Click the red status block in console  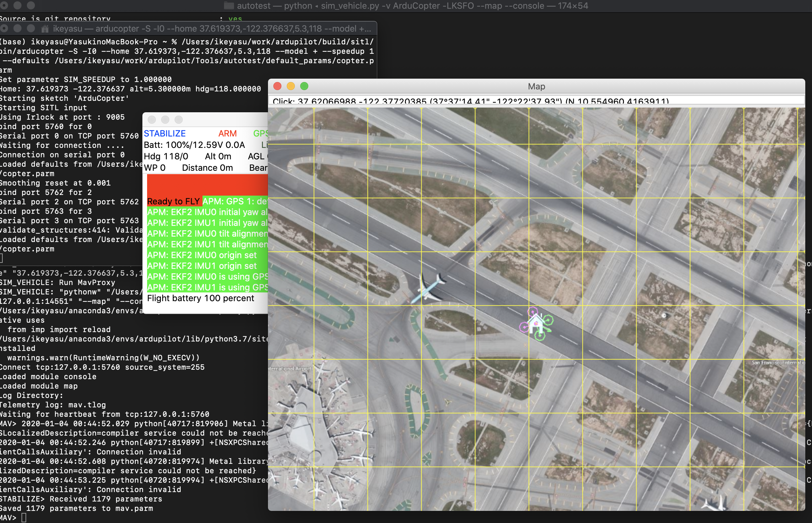[207, 185]
